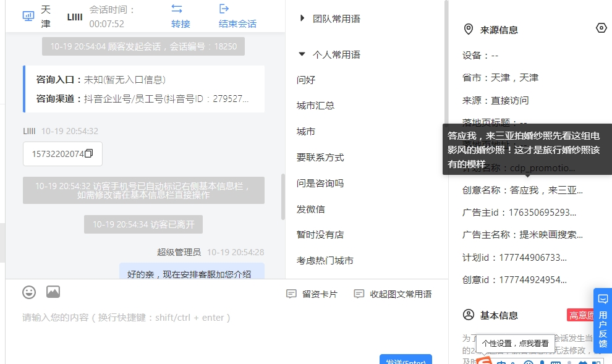The height and width of the screenshot is (364, 612).
Task: Click the 个性设置，点我看看 tooltip
Action: click(x=515, y=344)
